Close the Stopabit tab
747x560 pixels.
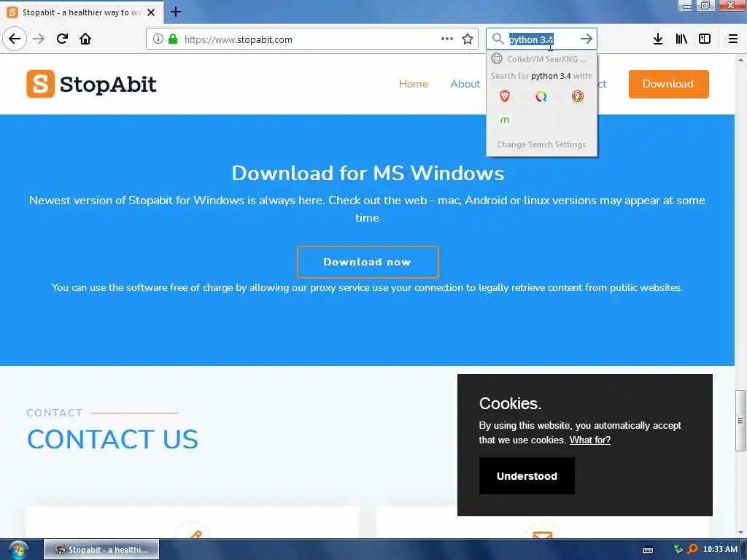tap(151, 12)
